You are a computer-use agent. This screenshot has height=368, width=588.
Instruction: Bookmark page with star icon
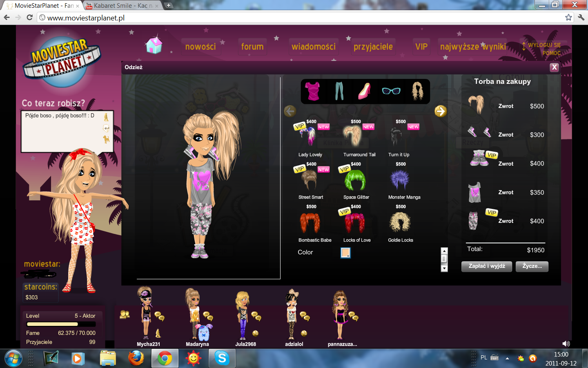[568, 18]
